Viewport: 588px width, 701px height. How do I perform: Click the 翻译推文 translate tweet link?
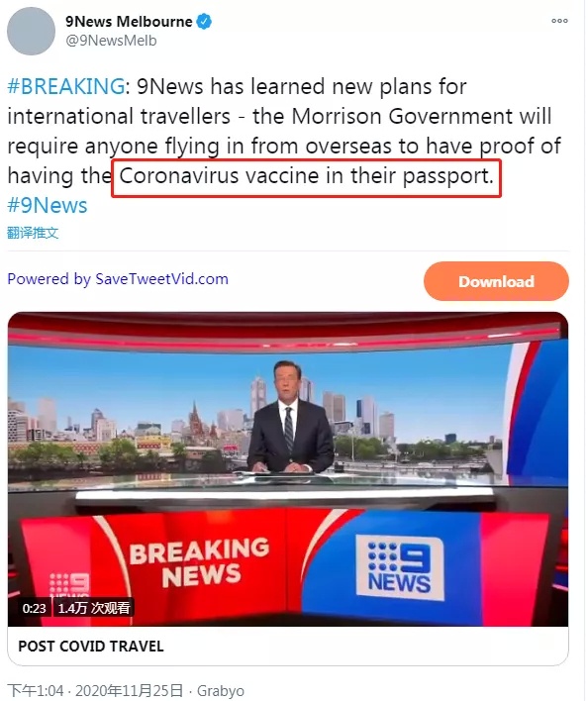[x=33, y=233]
